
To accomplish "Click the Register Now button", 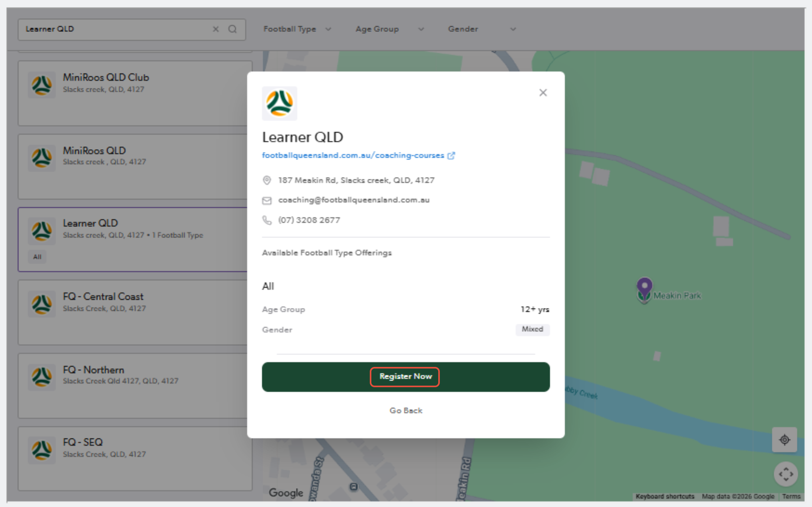I will [x=406, y=376].
